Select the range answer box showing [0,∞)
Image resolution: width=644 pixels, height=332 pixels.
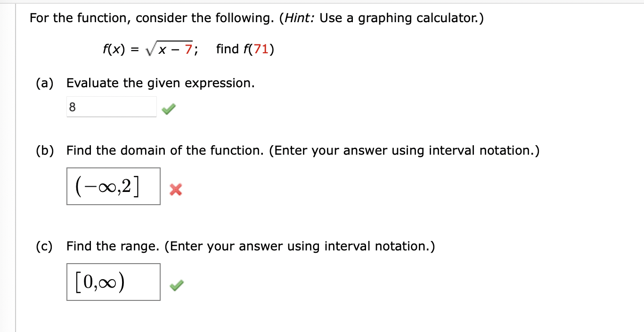(x=113, y=282)
